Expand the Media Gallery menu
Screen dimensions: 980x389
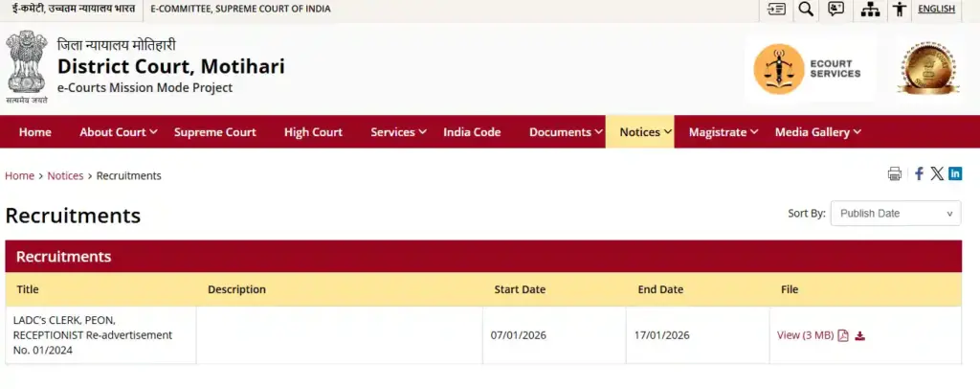(817, 132)
